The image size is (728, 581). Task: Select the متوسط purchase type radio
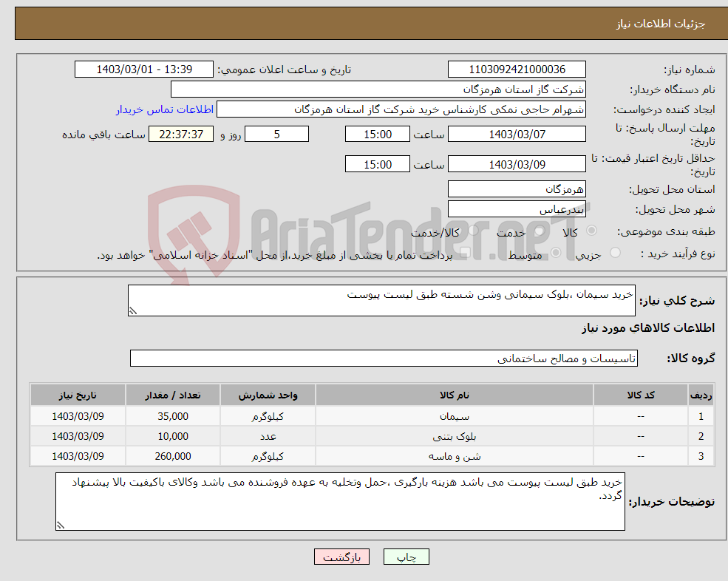(x=556, y=253)
